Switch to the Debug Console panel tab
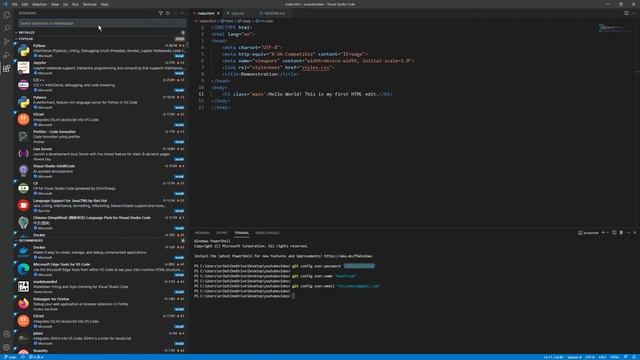Viewport: 640px width, 360px height. pyautogui.click(x=267, y=233)
